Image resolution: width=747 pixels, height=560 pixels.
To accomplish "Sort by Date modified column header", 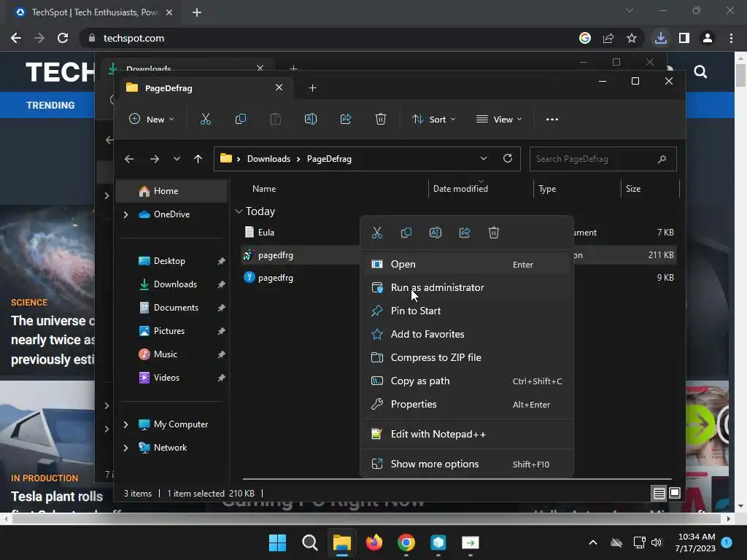I will pyautogui.click(x=460, y=189).
